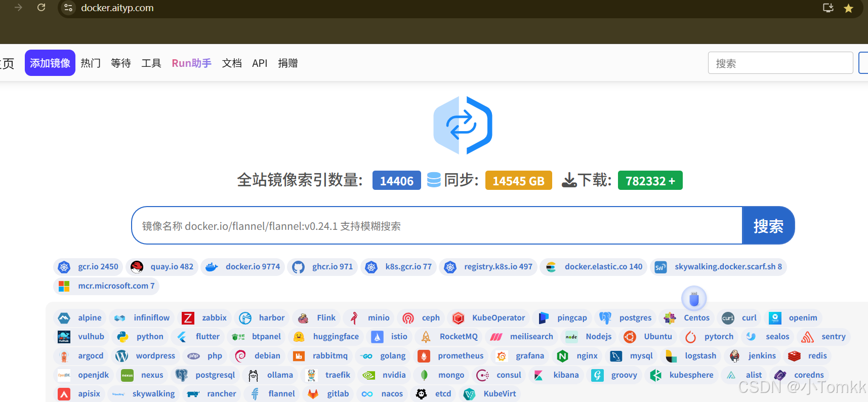This screenshot has height=402, width=868.
Task: Open the meilisearch image tag
Action: (522, 337)
